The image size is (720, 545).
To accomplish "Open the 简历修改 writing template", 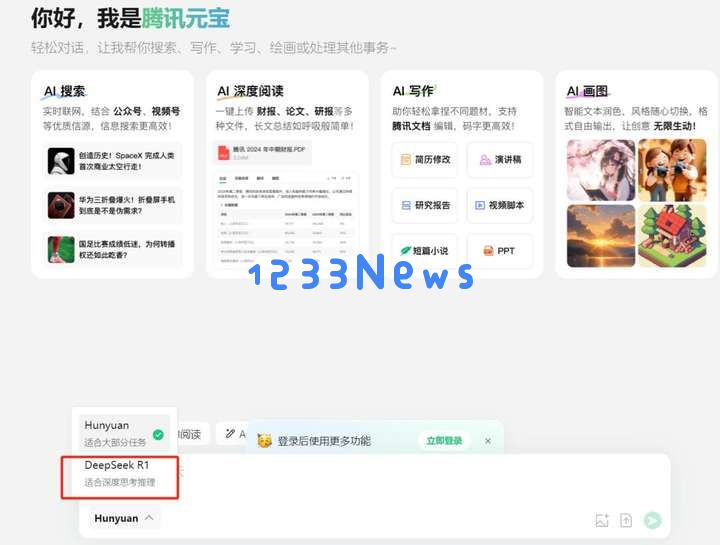I will tap(425, 159).
